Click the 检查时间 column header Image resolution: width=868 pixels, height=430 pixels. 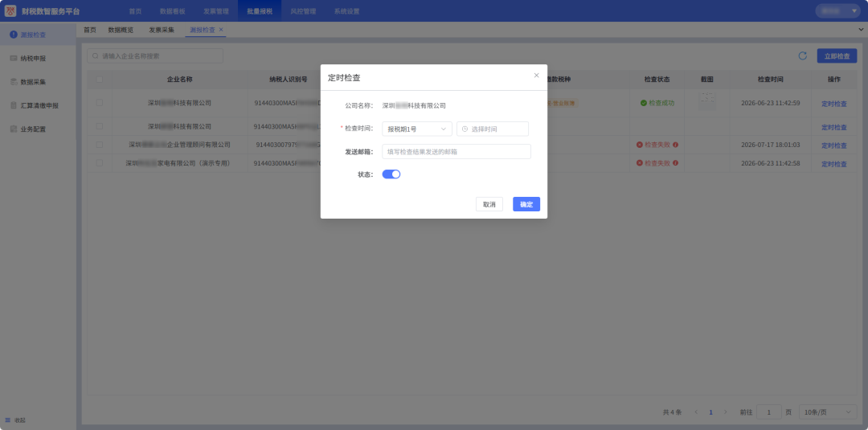pyautogui.click(x=771, y=79)
